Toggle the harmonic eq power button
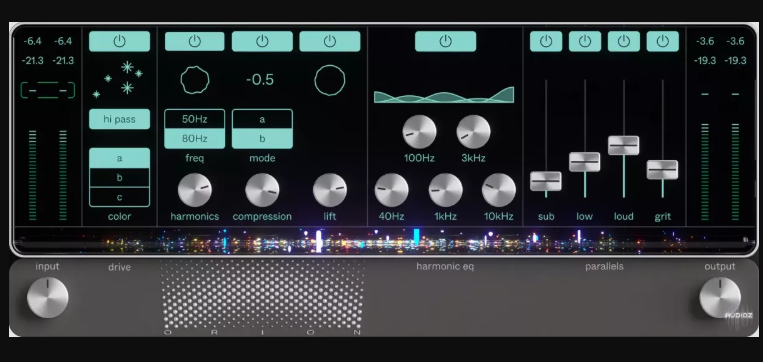The width and height of the screenshot is (763, 362). (x=445, y=41)
